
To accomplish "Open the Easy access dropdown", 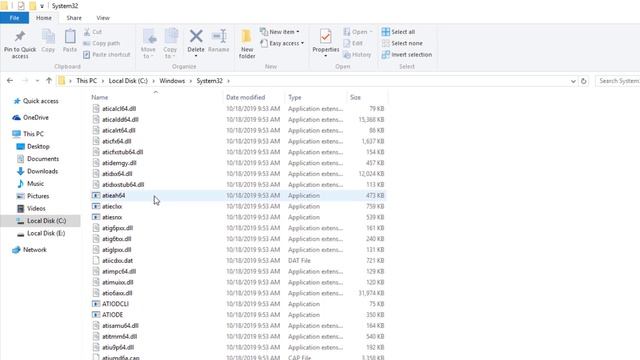I will click(282, 43).
